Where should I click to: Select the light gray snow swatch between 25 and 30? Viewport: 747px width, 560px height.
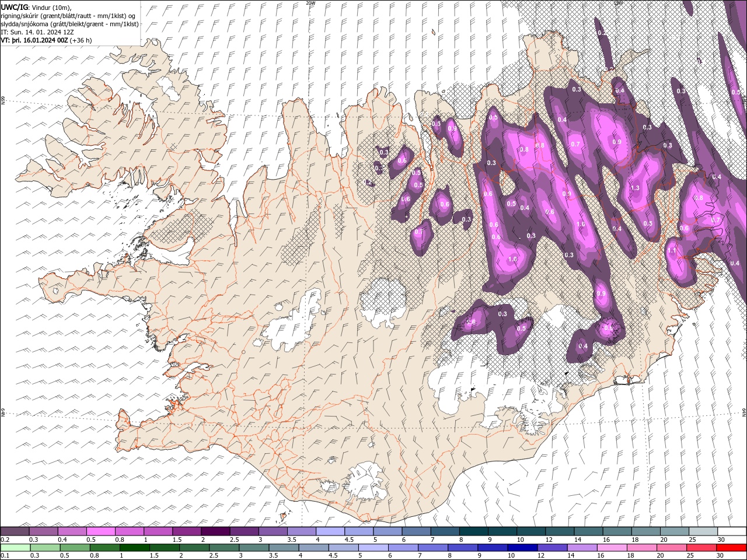[x=703, y=531]
